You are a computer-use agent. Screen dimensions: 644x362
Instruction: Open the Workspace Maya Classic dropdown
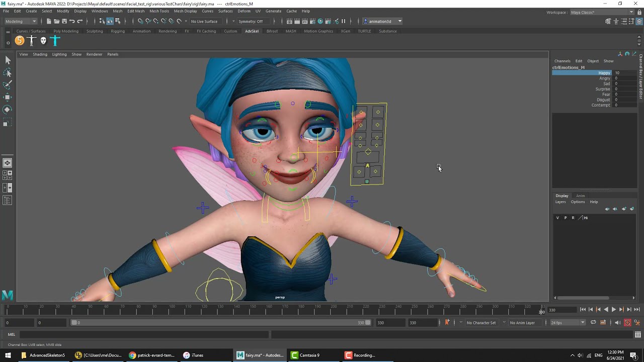[x=601, y=12]
